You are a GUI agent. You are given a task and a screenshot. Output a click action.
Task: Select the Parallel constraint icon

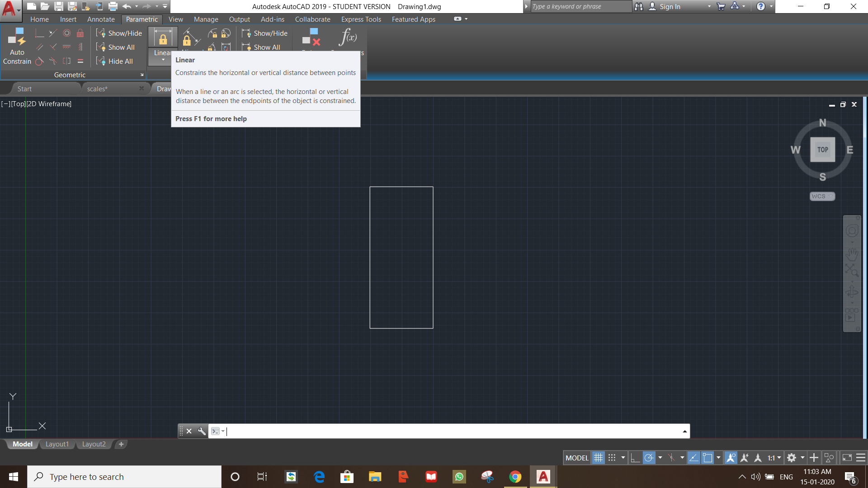40,47
